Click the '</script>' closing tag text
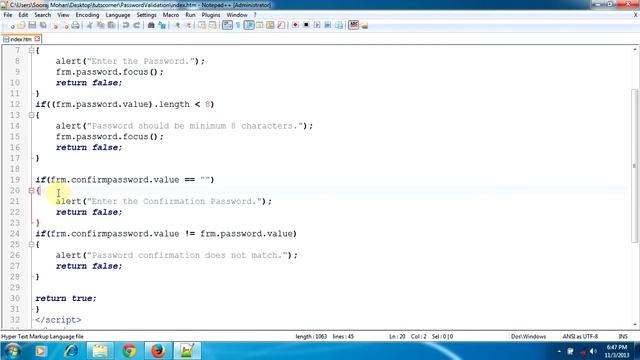Image resolution: width=640 pixels, height=360 pixels. tap(58, 320)
